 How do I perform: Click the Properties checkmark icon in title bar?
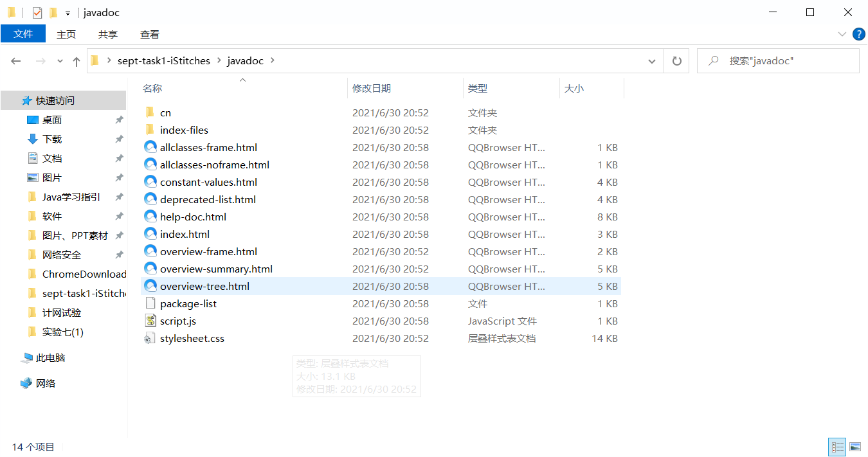coord(37,12)
